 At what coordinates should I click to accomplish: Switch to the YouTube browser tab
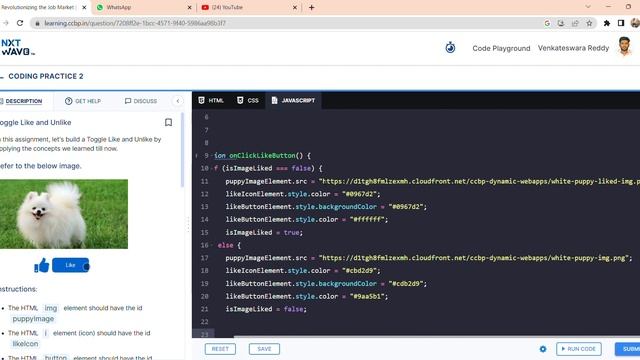249,7
